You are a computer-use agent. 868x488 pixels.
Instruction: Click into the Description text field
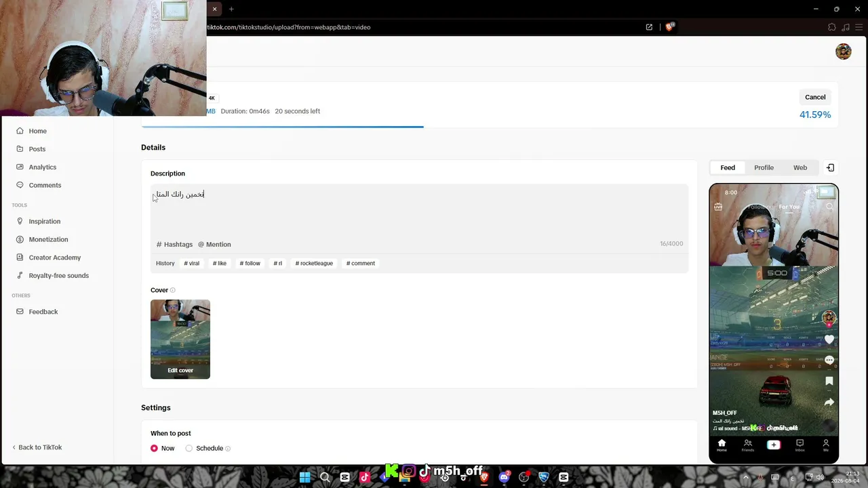tap(419, 210)
